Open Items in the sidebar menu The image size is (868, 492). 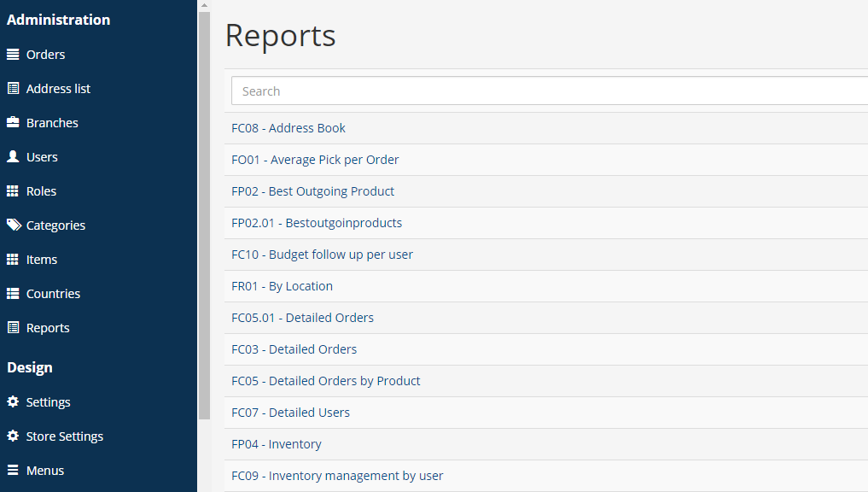point(42,260)
